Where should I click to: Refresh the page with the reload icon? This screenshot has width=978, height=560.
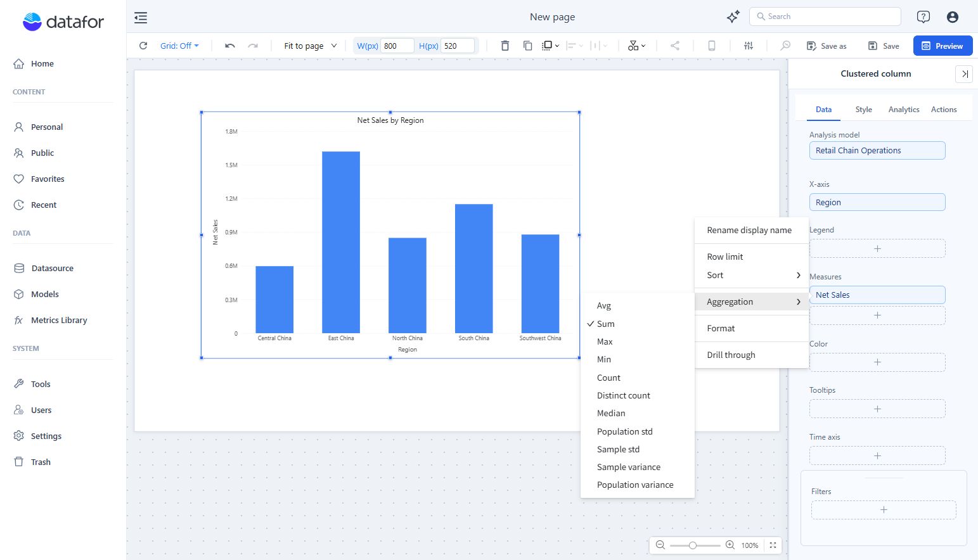click(x=143, y=46)
